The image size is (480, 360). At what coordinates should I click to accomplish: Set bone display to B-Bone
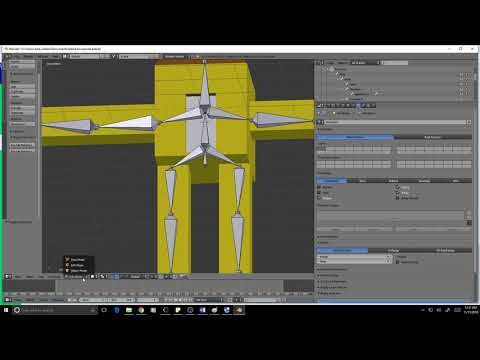(393, 181)
